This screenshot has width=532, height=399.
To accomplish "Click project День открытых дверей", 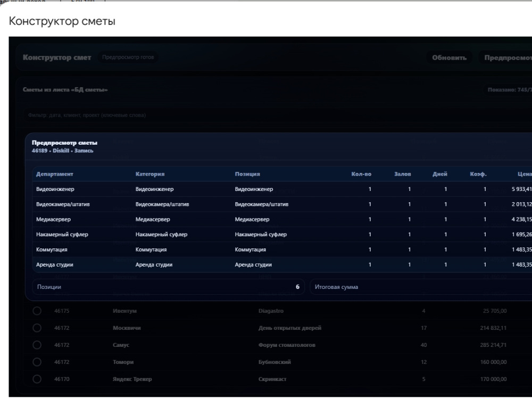I will [x=290, y=328].
